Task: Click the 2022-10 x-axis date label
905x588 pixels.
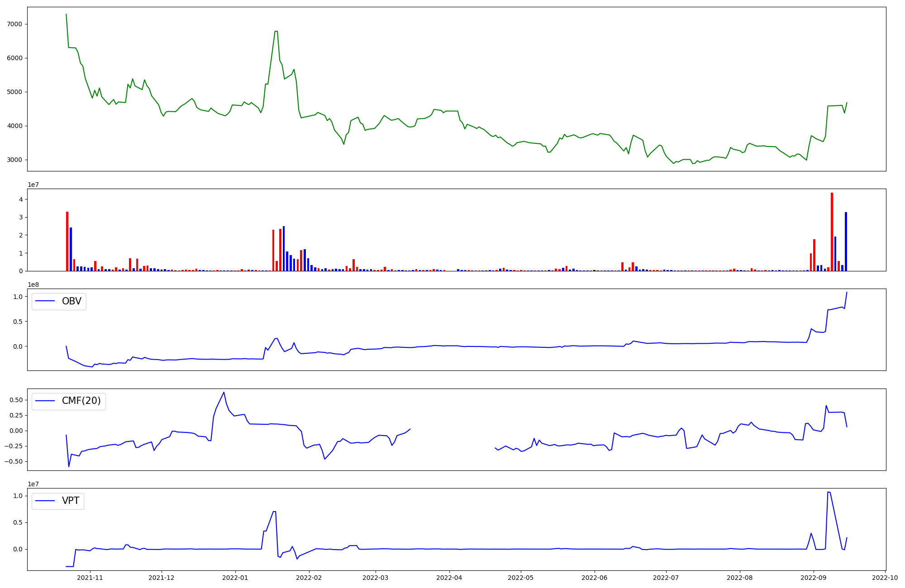Action: coord(885,578)
